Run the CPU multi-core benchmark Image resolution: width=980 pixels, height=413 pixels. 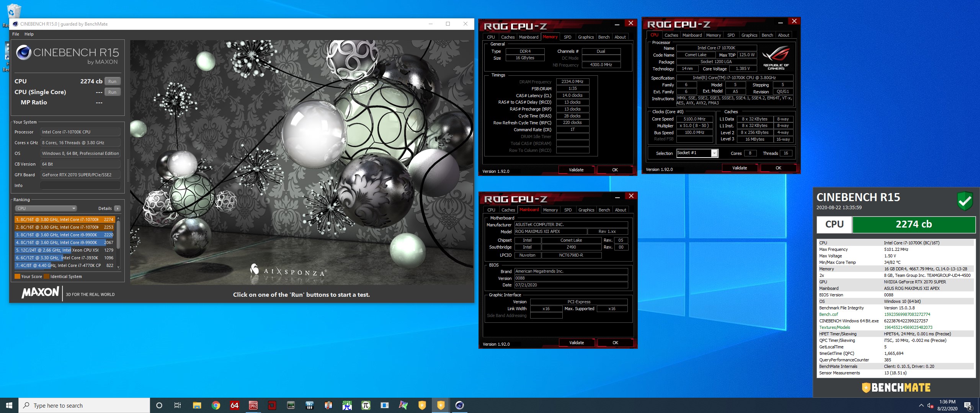112,81
